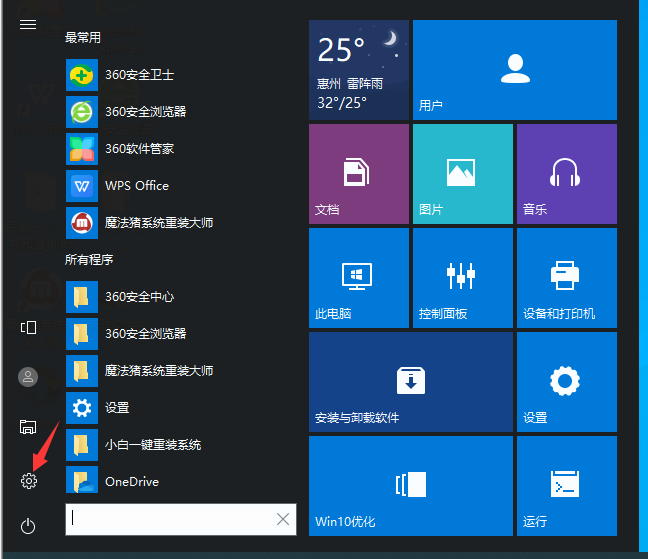Open the file explorer sidebar icon

click(28, 427)
